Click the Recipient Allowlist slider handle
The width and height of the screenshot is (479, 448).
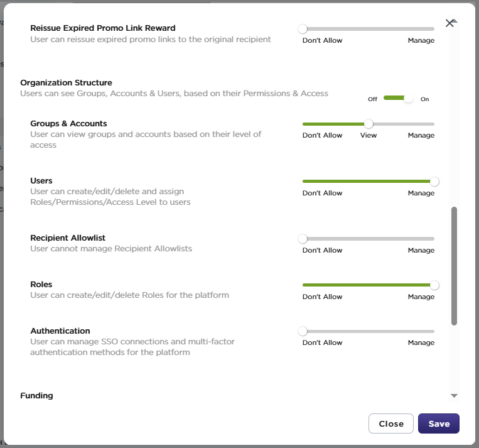[303, 239]
